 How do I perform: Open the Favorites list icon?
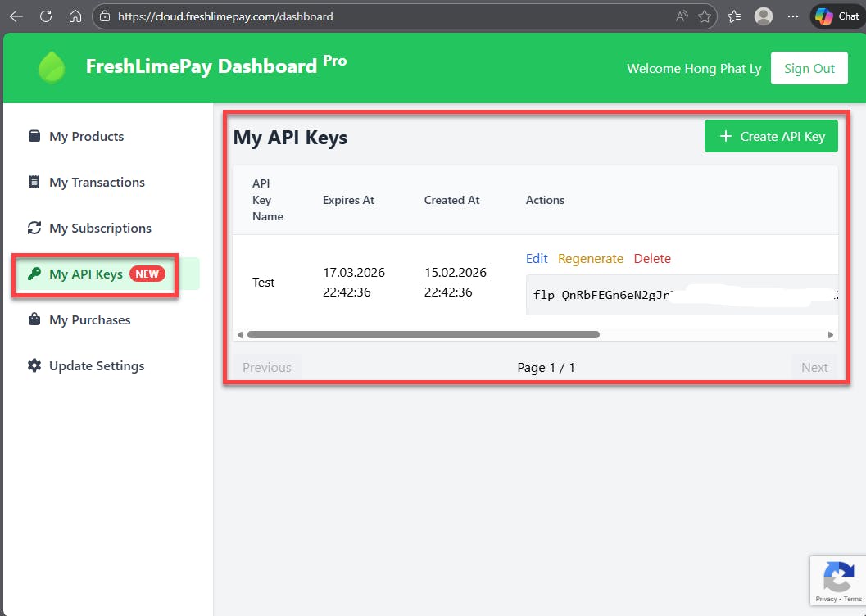pos(734,16)
